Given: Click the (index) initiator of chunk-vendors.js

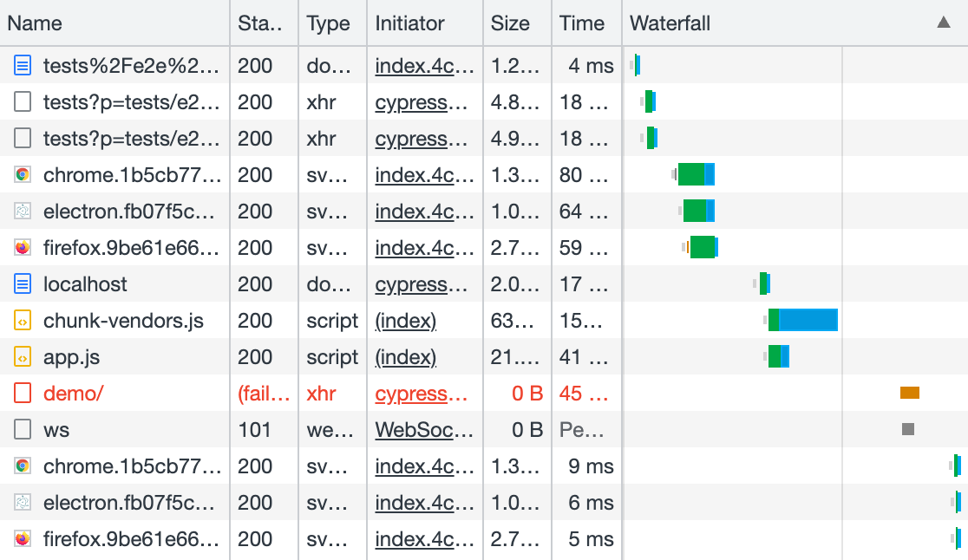Looking at the screenshot, I should coord(405,320).
